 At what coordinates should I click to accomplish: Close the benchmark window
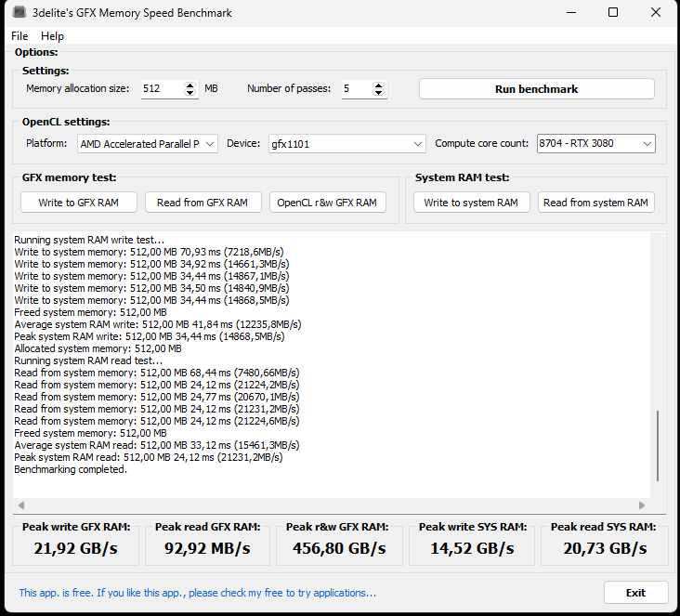[x=655, y=13]
